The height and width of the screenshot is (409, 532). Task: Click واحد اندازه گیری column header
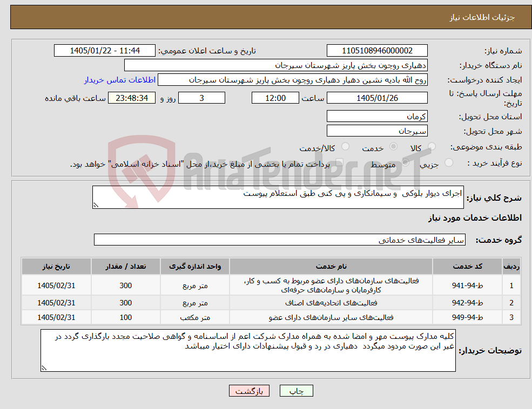coord(195,267)
